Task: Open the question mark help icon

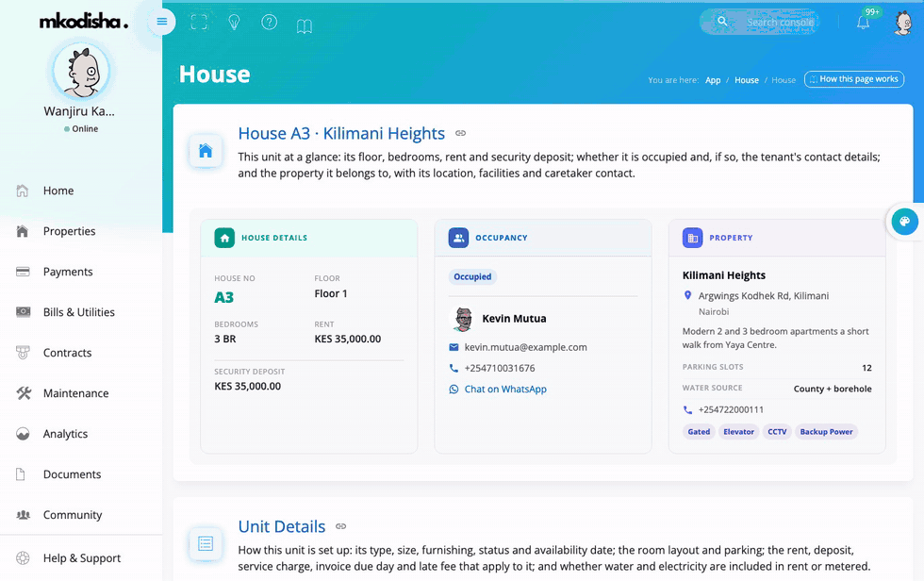Action: click(270, 23)
